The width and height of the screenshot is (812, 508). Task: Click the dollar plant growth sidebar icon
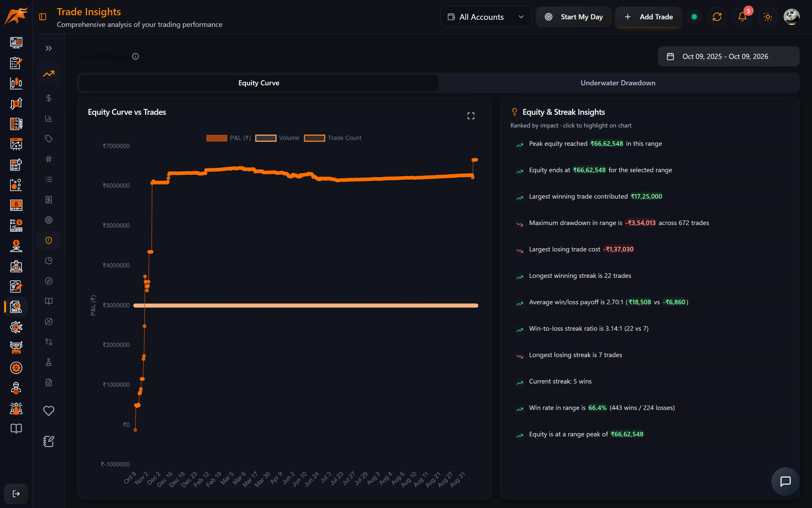[16, 246]
